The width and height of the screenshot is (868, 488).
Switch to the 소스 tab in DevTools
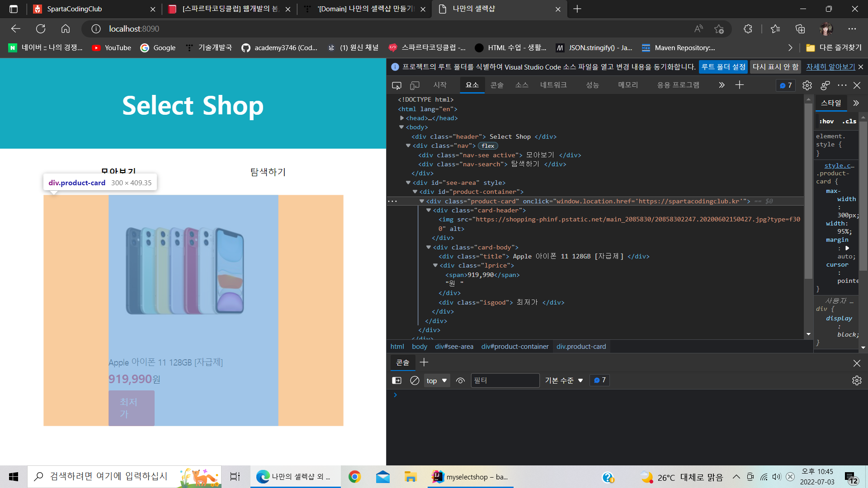(522, 85)
